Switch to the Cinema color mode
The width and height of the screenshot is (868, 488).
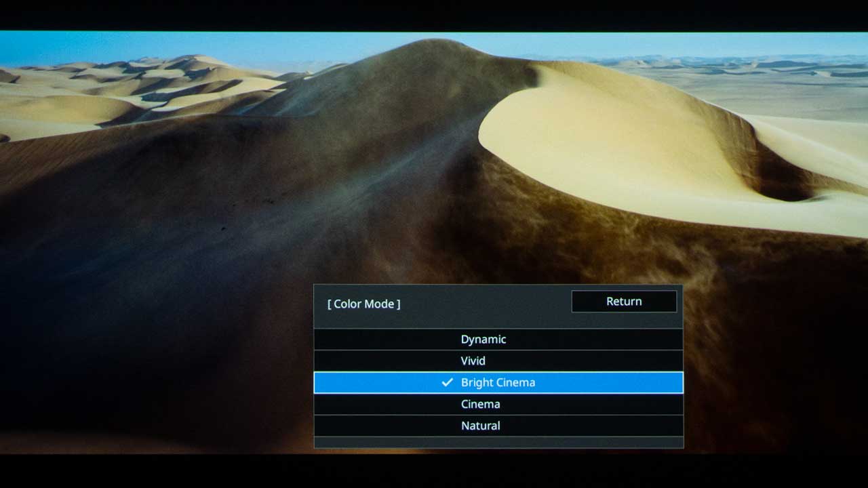coord(480,405)
